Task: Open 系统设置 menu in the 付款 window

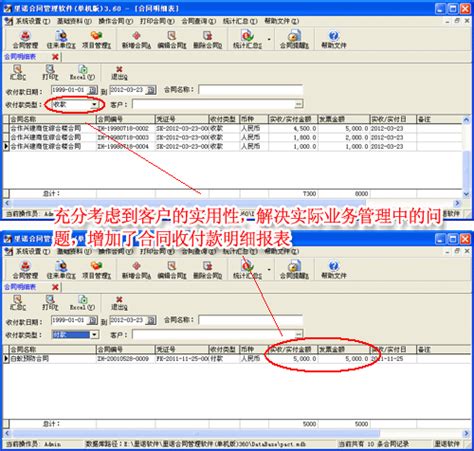Action: 33,251
